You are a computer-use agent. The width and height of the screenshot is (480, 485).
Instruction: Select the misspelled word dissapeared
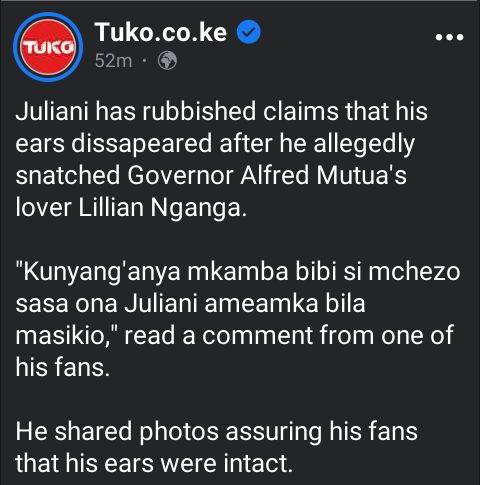pos(141,144)
